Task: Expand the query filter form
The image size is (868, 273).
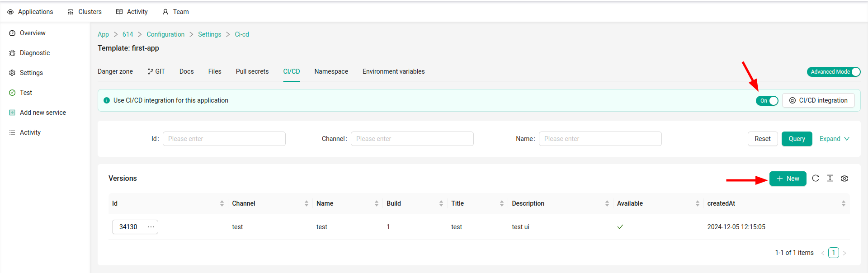Action: pyautogui.click(x=834, y=139)
